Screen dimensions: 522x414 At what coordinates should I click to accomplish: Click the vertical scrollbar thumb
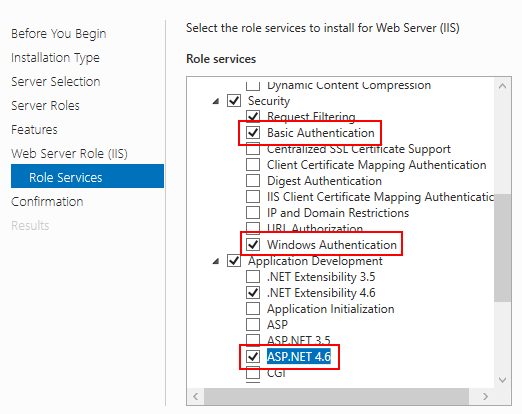tap(503, 248)
